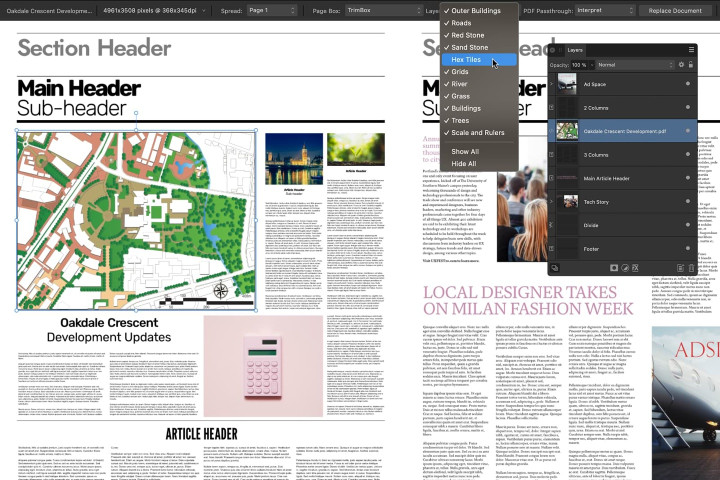This screenshot has width=720, height=480.
Task: Click 'LOCAL DESIGNER TAKES ON MILAN' headline
Action: pos(528,300)
